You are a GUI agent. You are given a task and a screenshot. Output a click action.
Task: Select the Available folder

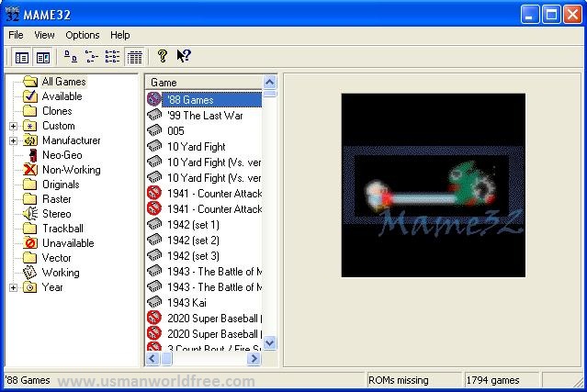tap(62, 96)
